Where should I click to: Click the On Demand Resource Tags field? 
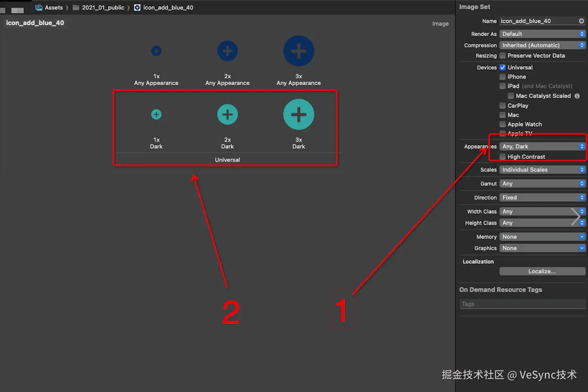click(x=523, y=304)
